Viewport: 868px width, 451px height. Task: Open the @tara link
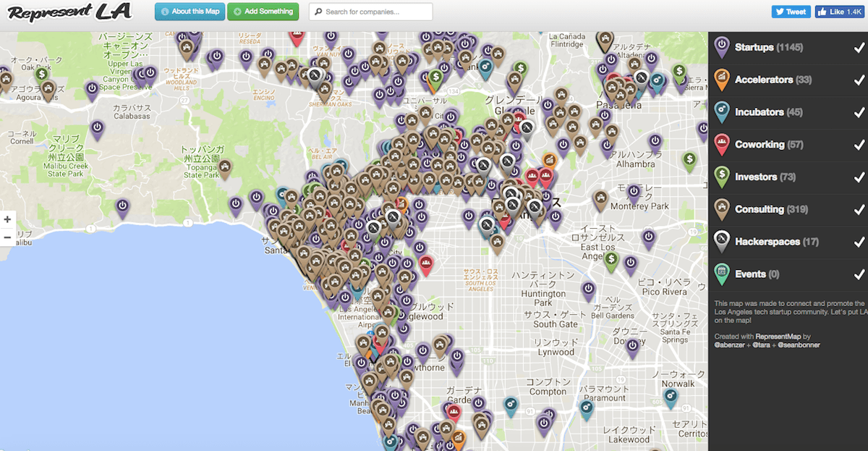click(763, 345)
